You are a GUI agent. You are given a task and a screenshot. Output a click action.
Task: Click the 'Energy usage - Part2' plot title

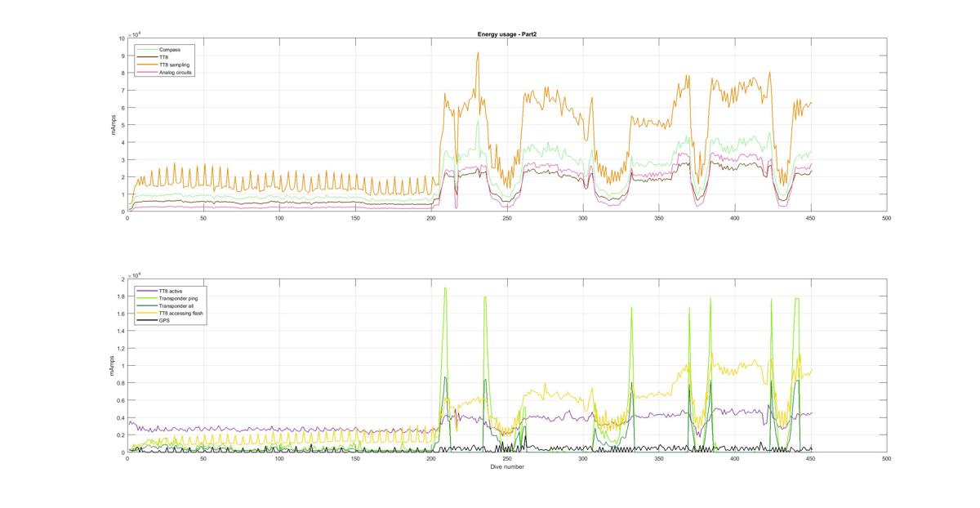(x=506, y=34)
